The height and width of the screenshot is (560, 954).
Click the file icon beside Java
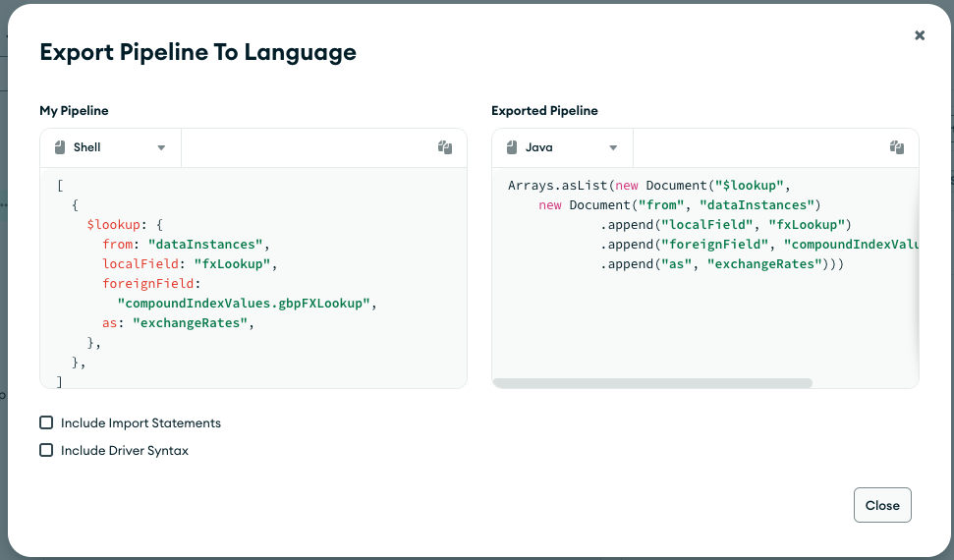coord(512,147)
